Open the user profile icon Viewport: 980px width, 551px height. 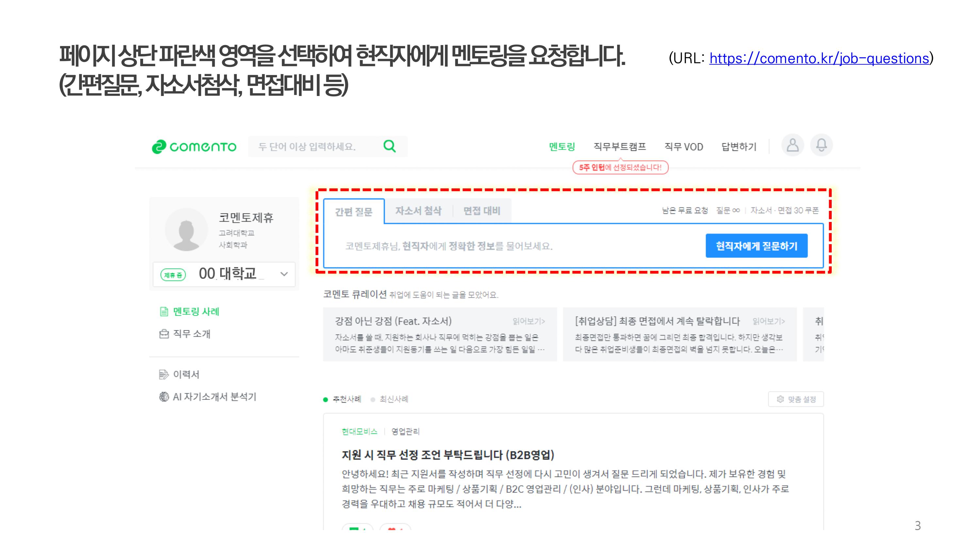tap(792, 145)
